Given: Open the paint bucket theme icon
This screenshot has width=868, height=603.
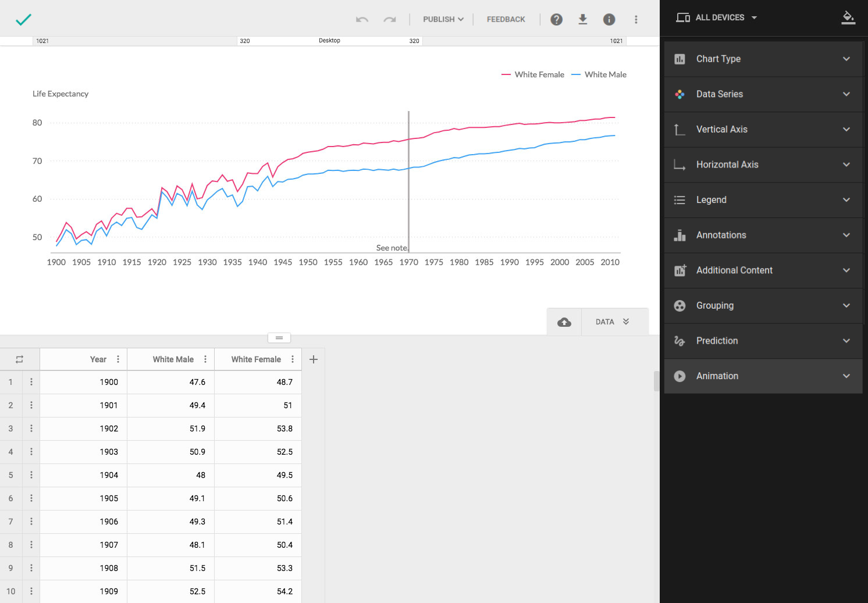Looking at the screenshot, I should coord(848,17).
